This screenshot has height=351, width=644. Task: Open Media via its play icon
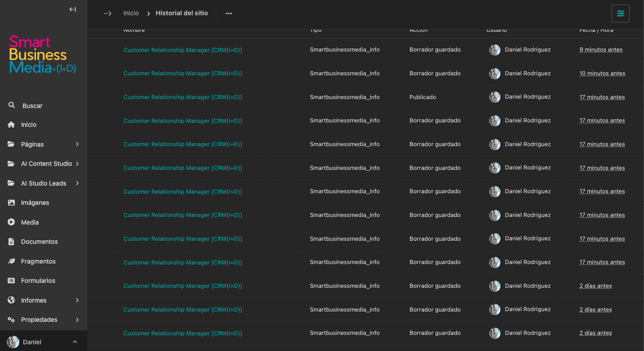(11, 222)
